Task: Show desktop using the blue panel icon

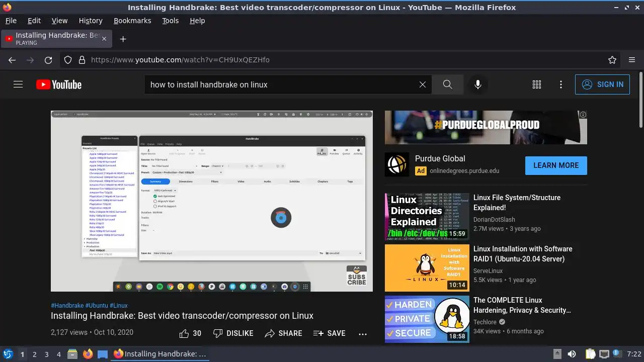Action: 103,354
